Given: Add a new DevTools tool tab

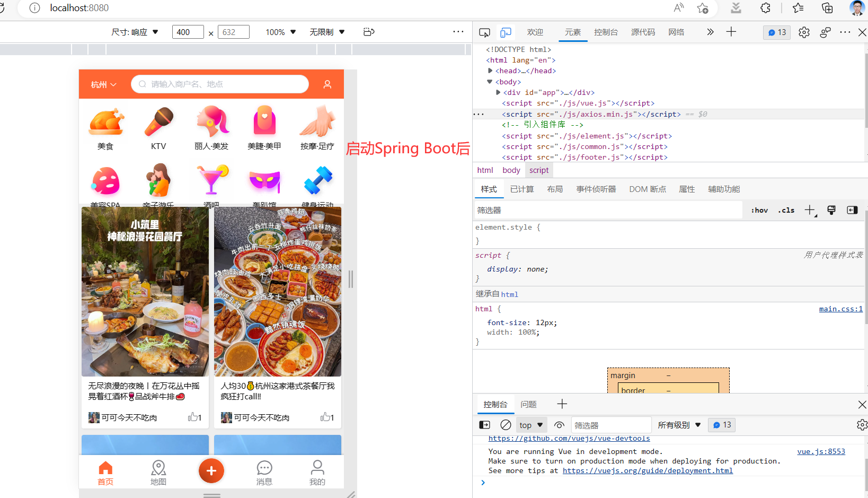Looking at the screenshot, I should point(731,32).
